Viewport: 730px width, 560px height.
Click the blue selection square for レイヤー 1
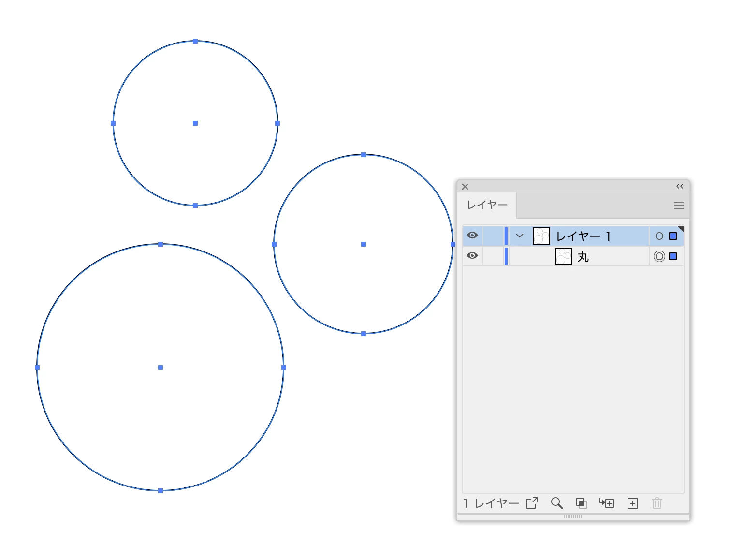(673, 236)
